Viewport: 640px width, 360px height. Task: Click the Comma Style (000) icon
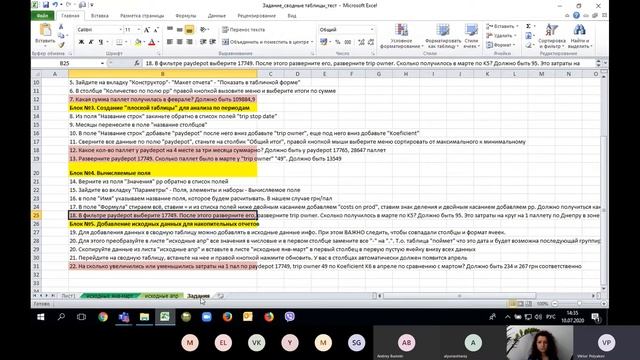tap(348, 42)
